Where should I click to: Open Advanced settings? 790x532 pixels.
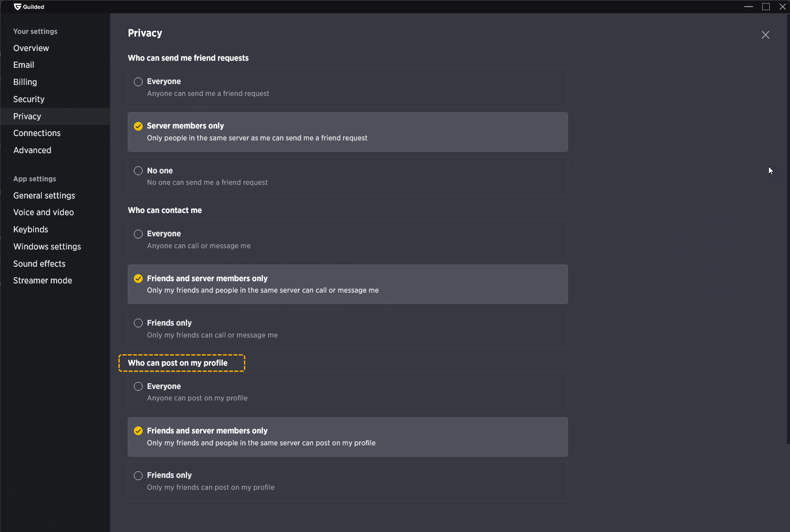pos(55,150)
